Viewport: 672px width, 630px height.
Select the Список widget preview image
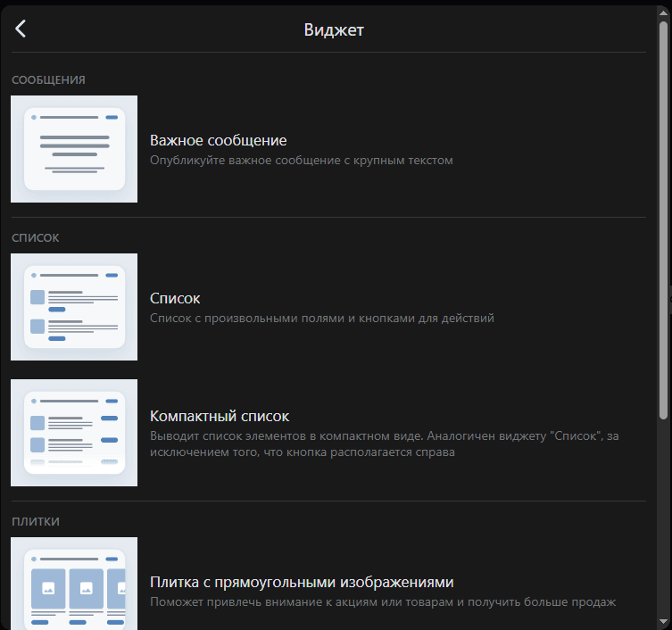pos(74,307)
